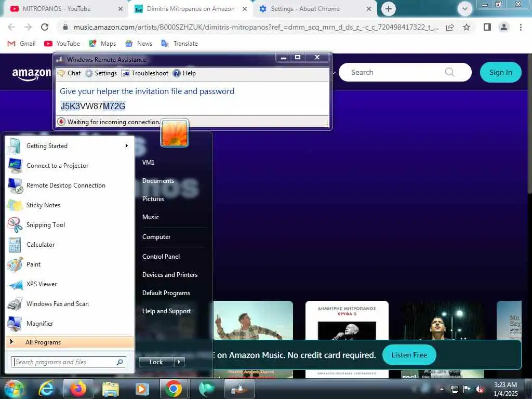Open Remote Assistance taskbar icon
Image resolution: width=532 pixels, height=399 pixels.
tap(240, 389)
